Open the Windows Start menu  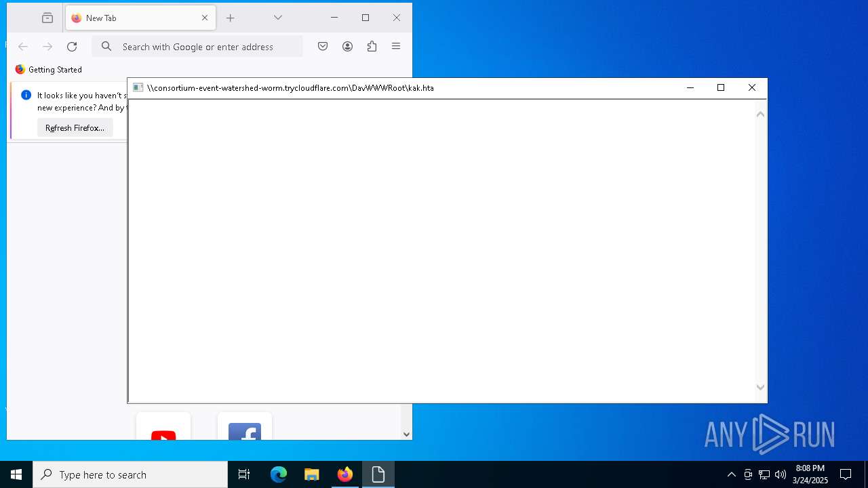(x=16, y=474)
